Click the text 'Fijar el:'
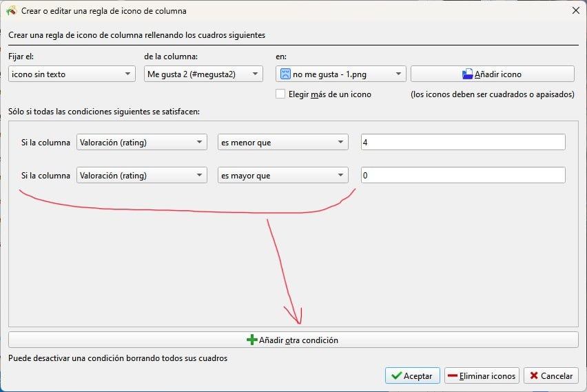 tap(21, 56)
